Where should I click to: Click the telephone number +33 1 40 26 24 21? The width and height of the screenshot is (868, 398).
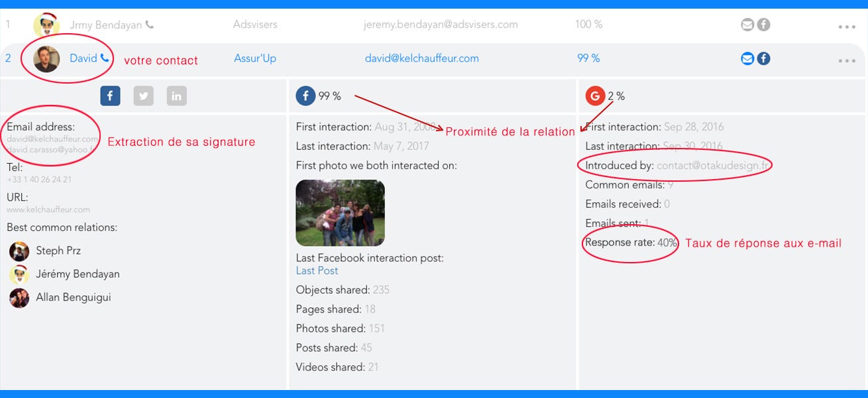39,180
